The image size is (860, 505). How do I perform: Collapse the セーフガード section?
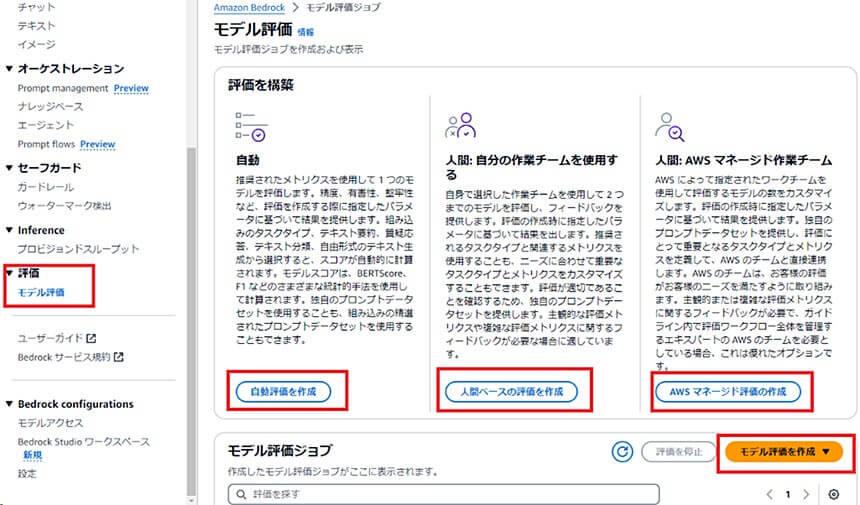[x=9, y=167]
